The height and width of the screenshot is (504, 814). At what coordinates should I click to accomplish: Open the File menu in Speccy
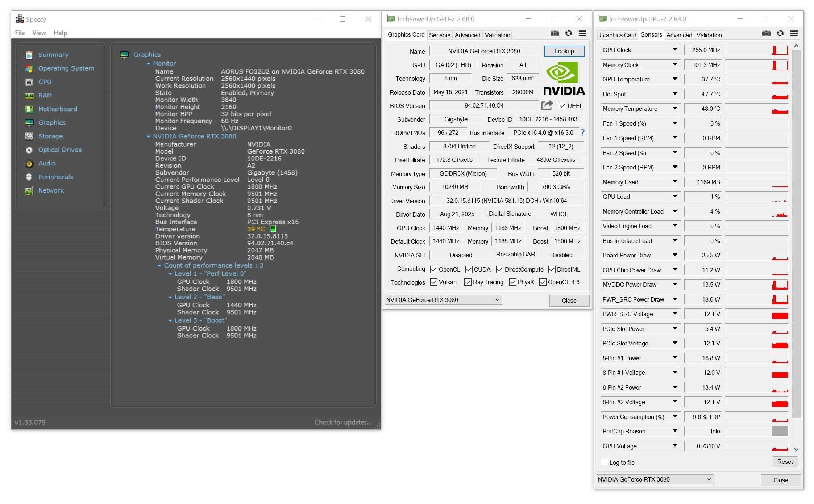pyautogui.click(x=20, y=33)
